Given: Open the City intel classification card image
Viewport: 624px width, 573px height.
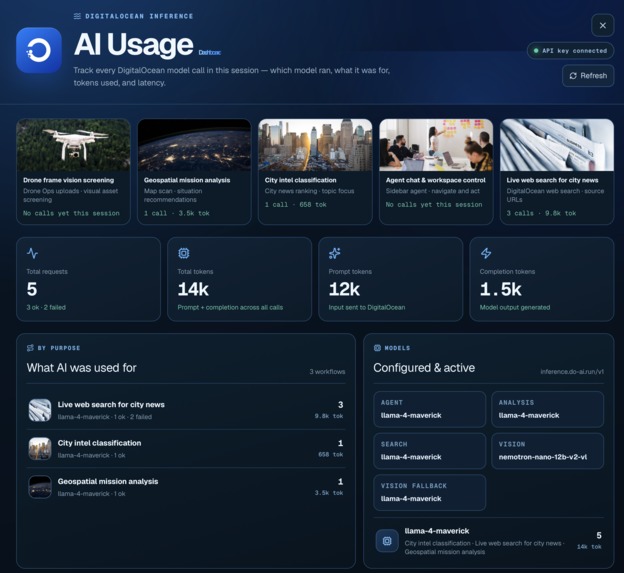Looking at the screenshot, I should pyautogui.click(x=315, y=145).
